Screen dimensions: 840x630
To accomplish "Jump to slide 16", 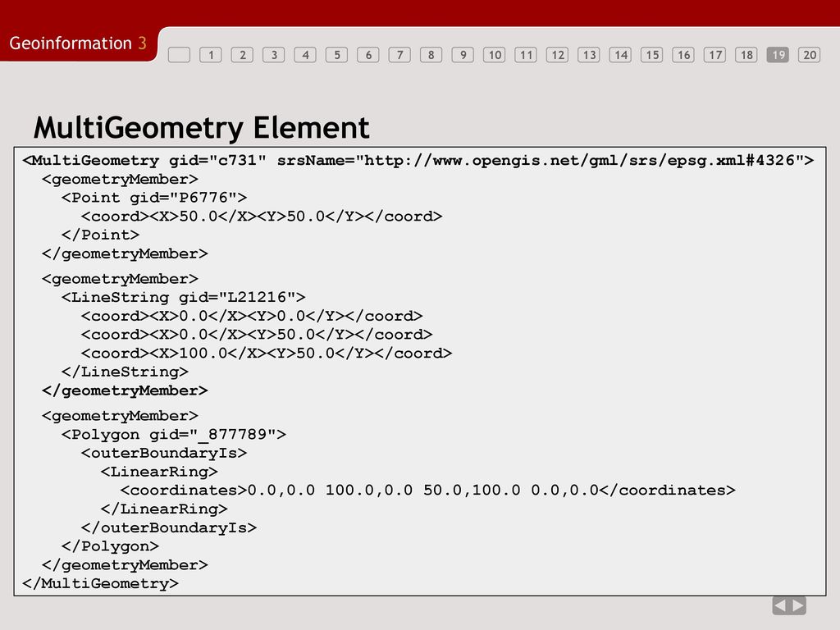I will 683,55.
